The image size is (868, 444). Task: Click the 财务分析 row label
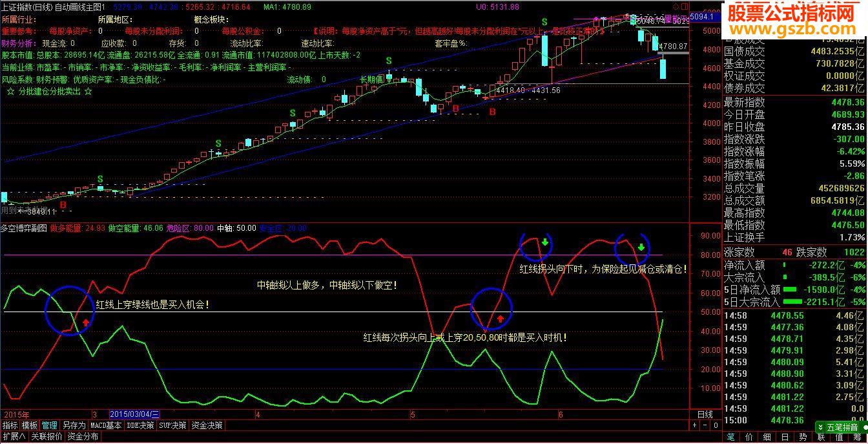(x=17, y=43)
